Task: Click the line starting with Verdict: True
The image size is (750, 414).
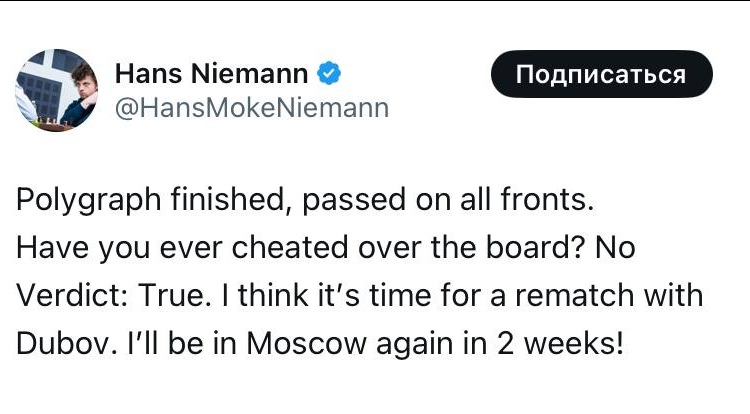Action: click(360, 295)
